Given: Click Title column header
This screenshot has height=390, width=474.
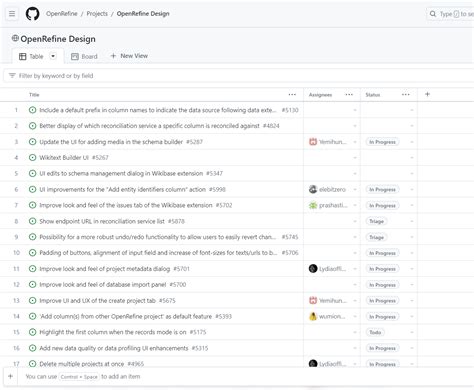Looking at the screenshot, I should 34,95.
